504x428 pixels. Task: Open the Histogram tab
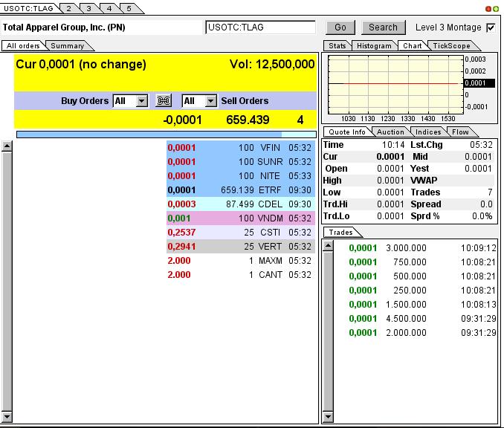[x=373, y=46]
